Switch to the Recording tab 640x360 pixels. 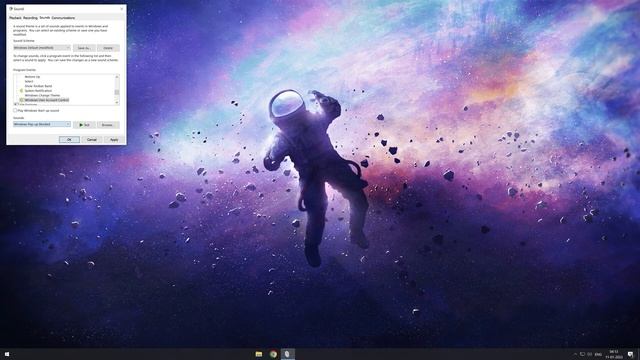[30, 18]
